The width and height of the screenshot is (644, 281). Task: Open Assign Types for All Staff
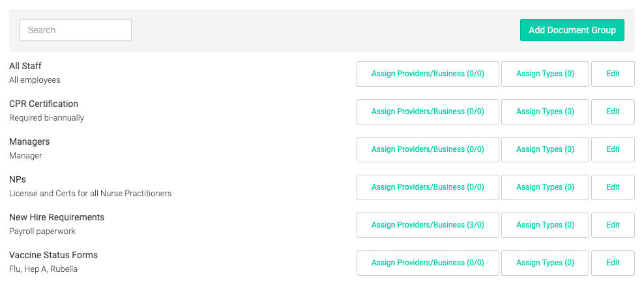[545, 74]
